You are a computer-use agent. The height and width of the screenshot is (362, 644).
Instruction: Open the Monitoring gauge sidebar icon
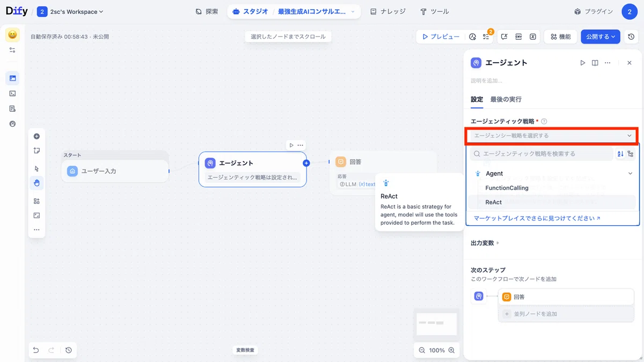[x=12, y=123]
